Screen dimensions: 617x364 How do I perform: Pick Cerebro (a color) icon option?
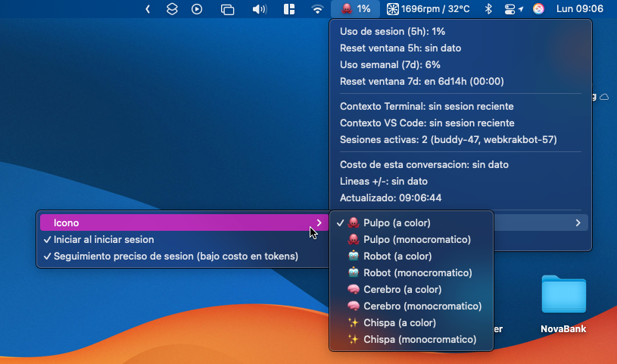click(x=411, y=289)
